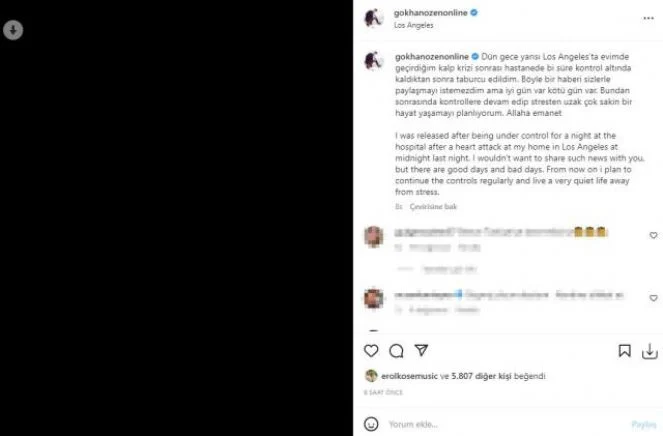This screenshot has height=436, width=663.
Task: View '5.807 diğer kişi' likes list
Action: tap(481, 376)
